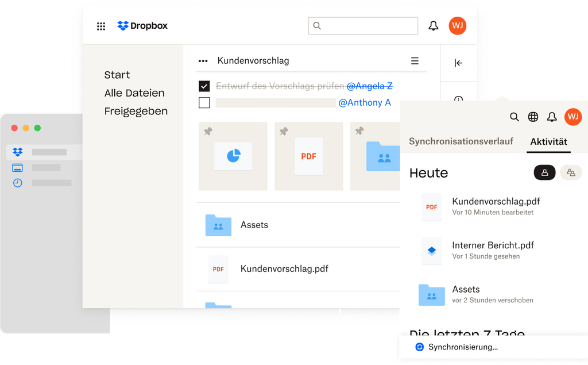Collapse the right side panel

point(458,64)
